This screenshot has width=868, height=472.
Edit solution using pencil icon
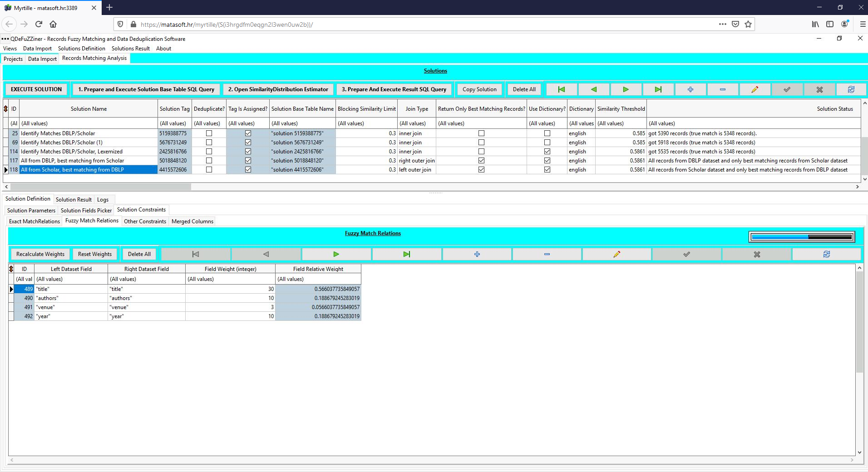tap(755, 89)
